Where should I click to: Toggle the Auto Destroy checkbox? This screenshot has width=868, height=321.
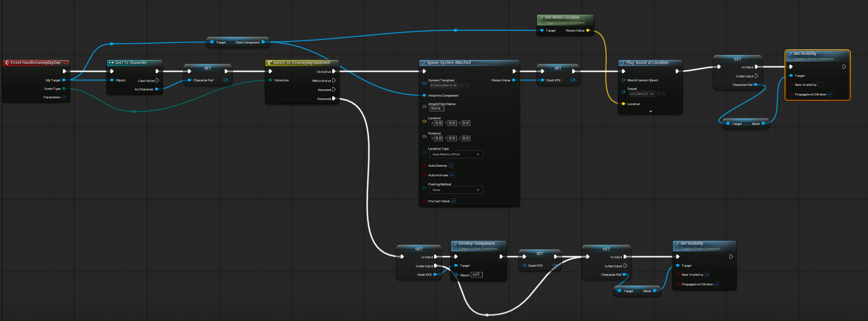(x=451, y=166)
